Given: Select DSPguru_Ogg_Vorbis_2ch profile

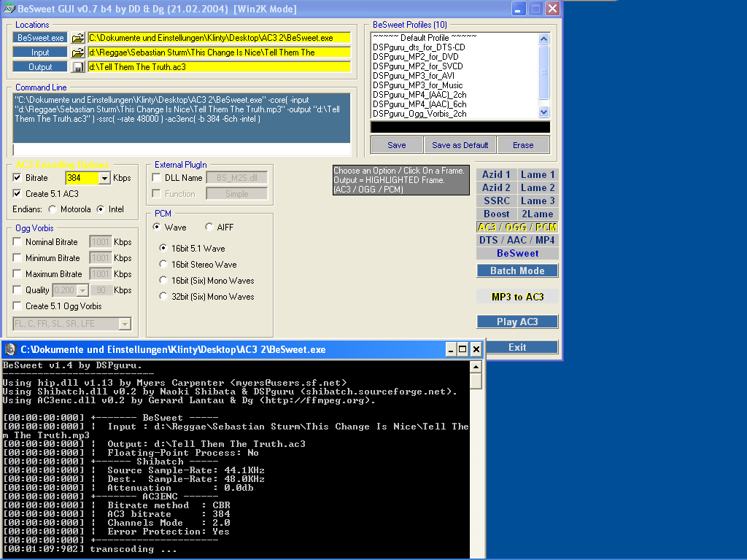Looking at the screenshot, I should (x=419, y=114).
